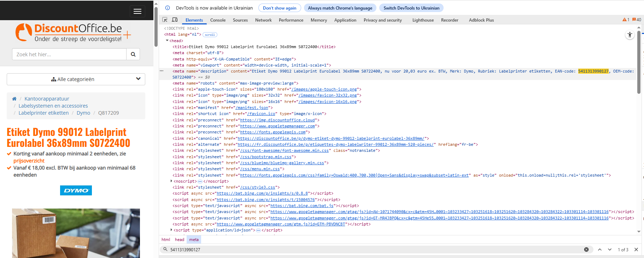This screenshot has width=644, height=258.
Task: Click Don't show again button
Action: (280, 8)
